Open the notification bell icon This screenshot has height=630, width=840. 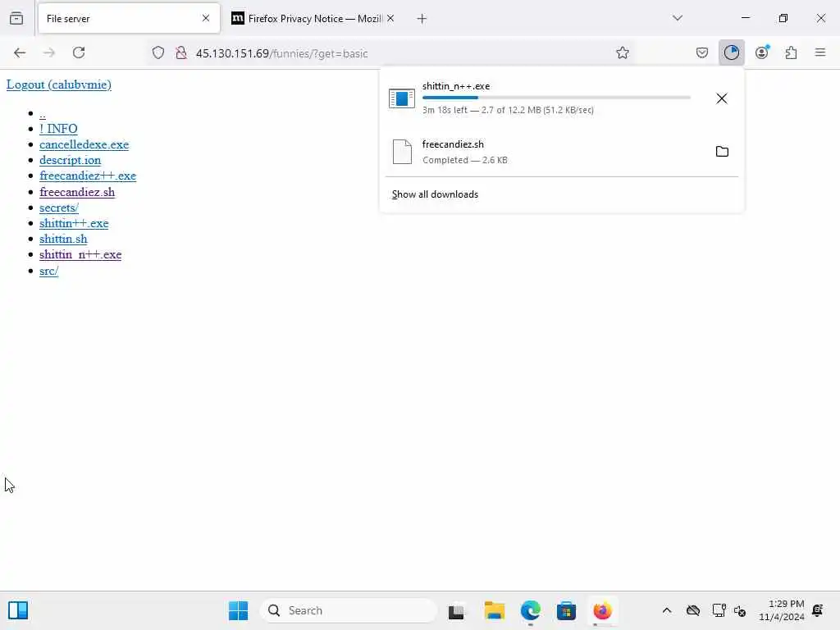[818, 610]
